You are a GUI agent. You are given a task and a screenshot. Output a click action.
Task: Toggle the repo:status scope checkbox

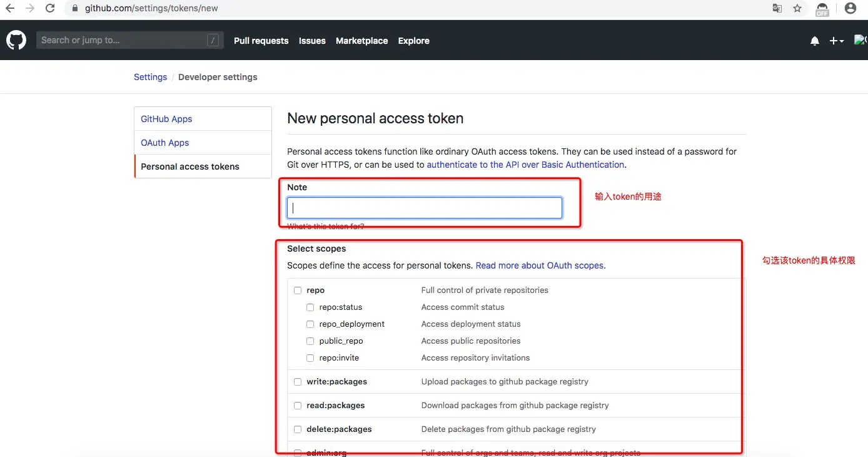[x=310, y=307]
